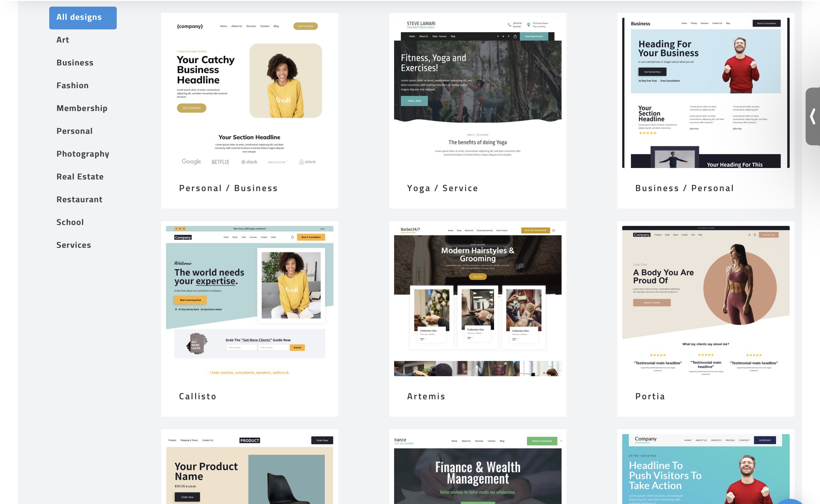820x504 pixels.
Task: Filter templates by Restaurant
Action: click(x=79, y=199)
